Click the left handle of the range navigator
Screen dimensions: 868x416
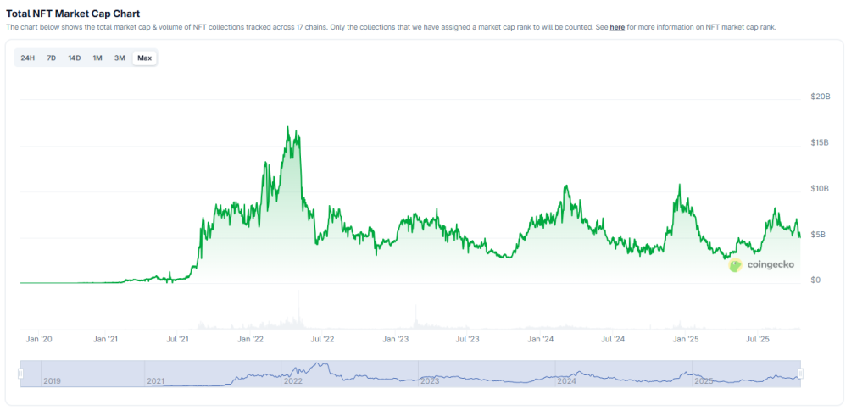point(23,374)
